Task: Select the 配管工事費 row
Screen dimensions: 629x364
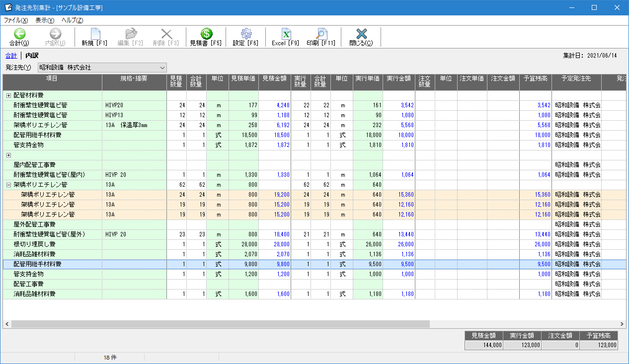Action: (x=314, y=284)
